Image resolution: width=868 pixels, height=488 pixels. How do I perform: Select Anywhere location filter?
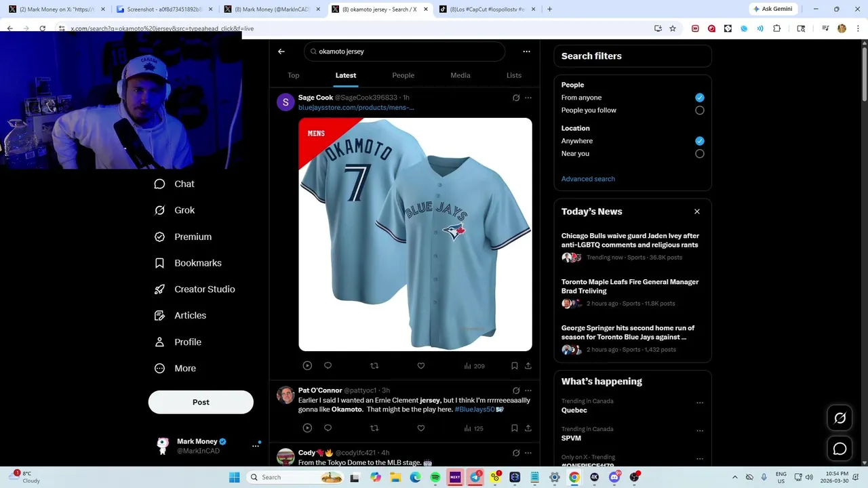(x=700, y=141)
